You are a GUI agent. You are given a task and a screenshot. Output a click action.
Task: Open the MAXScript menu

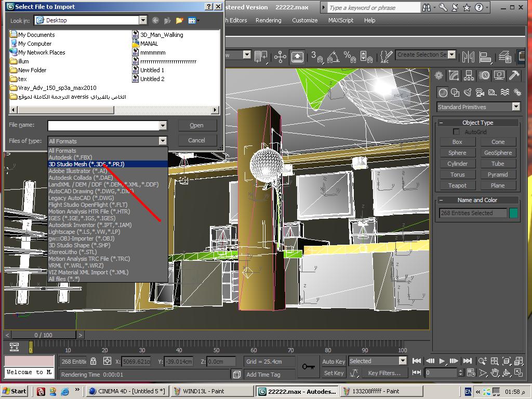tap(341, 20)
